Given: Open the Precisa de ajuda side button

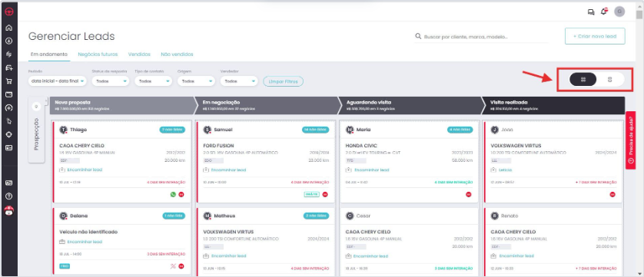Looking at the screenshot, I should (630, 140).
